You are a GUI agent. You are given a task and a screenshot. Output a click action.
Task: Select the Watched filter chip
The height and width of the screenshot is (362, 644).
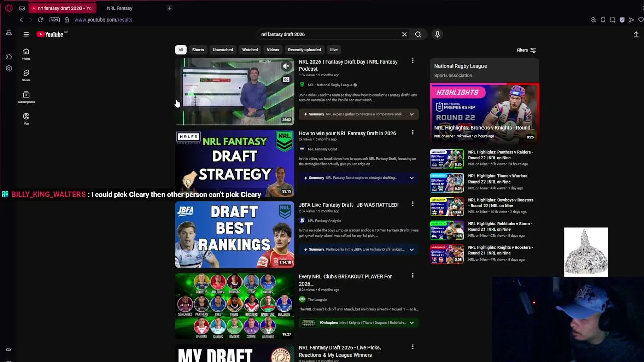tap(250, 50)
